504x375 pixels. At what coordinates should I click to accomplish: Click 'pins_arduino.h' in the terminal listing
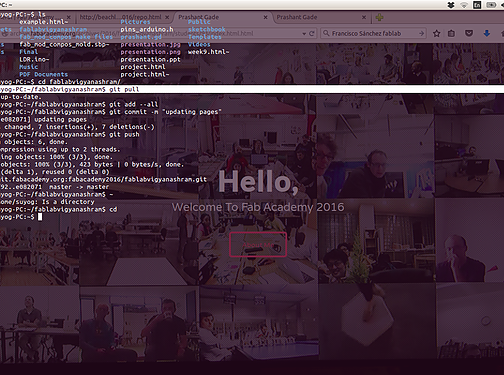click(147, 29)
